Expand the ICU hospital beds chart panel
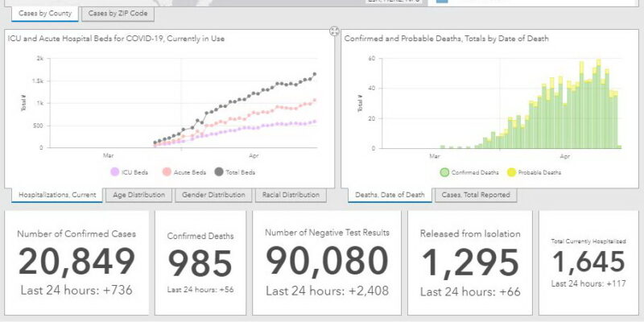 [x=334, y=31]
